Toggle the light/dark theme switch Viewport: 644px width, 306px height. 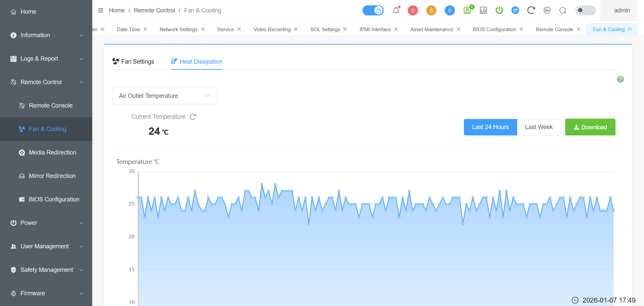pos(585,10)
